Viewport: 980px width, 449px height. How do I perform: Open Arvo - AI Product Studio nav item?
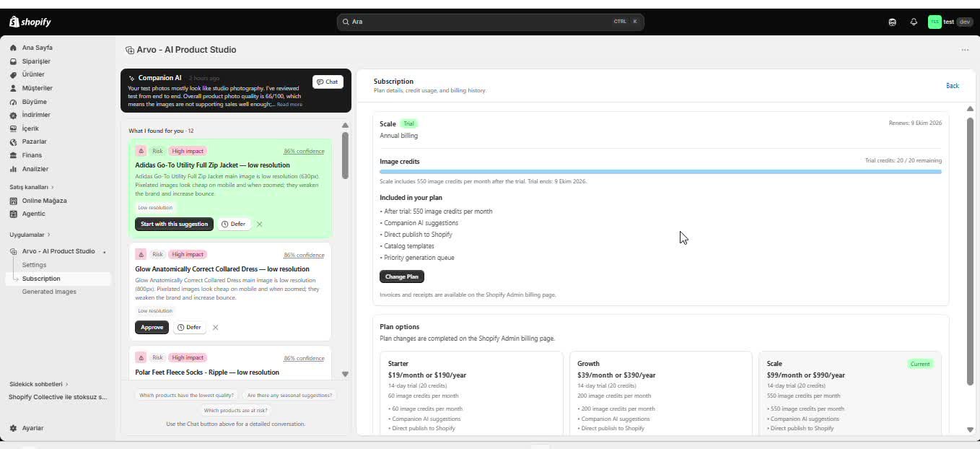(58, 251)
